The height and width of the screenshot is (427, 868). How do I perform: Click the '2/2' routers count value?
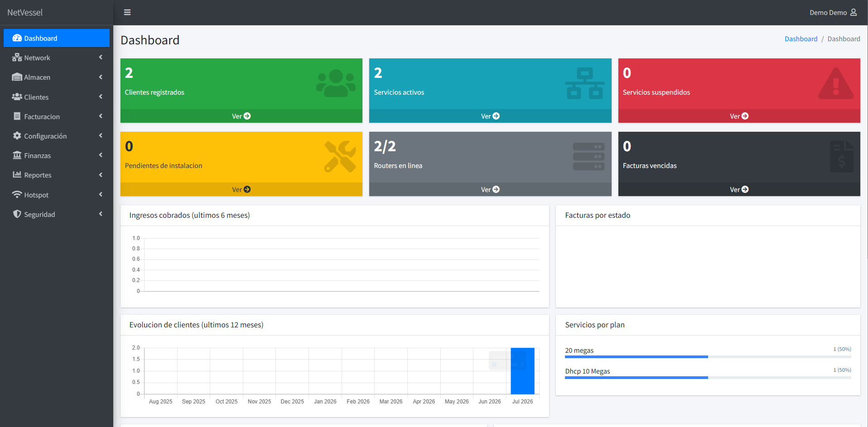pyautogui.click(x=385, y=146)
